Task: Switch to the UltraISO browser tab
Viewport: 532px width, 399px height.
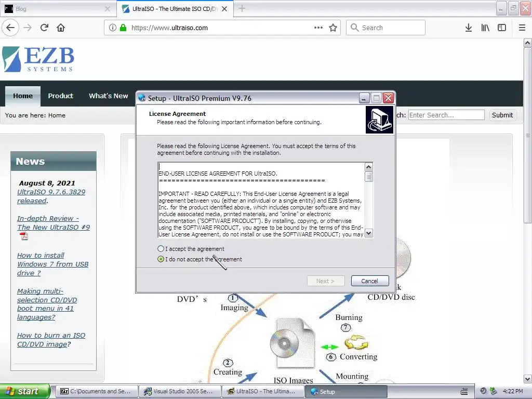Action: tap(175, 9)
